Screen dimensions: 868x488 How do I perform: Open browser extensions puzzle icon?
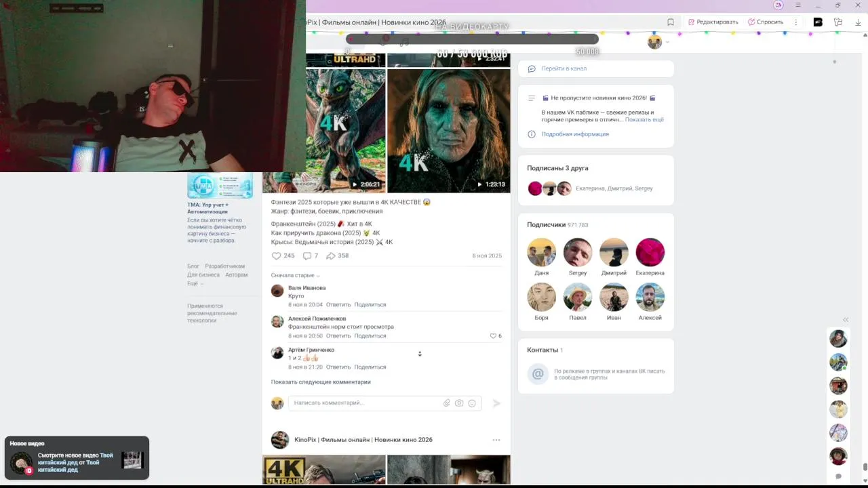(838, 22)
